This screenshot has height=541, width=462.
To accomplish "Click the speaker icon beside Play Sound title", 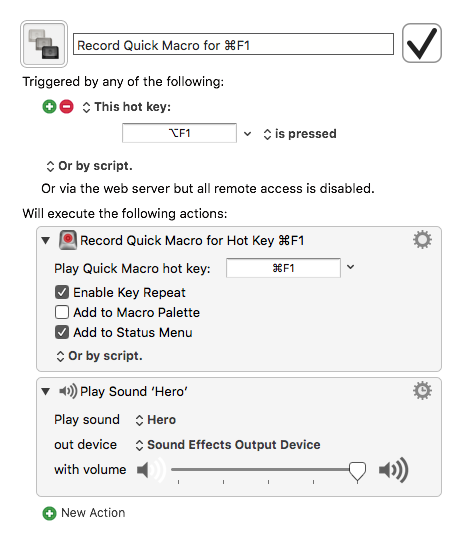I will pos(68,391).
